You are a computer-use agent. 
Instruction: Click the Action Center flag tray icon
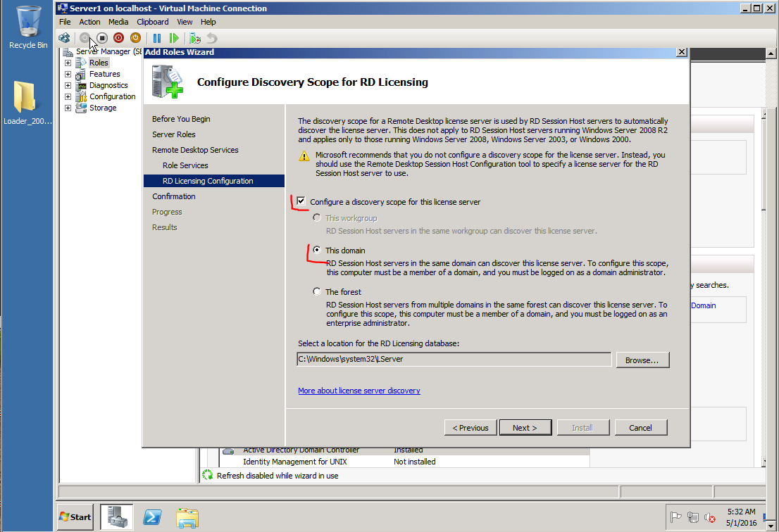click(x=675, y=517)
